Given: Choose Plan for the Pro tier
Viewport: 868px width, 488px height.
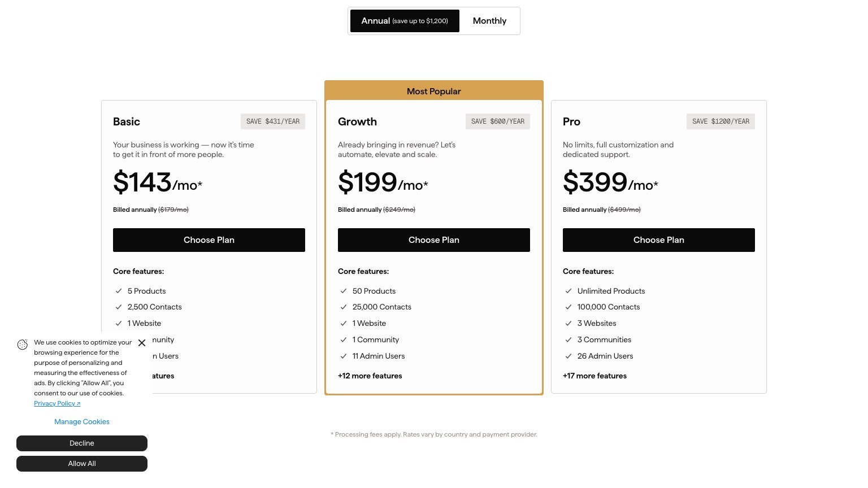Looking at the screenshot, I should [658, 240].
